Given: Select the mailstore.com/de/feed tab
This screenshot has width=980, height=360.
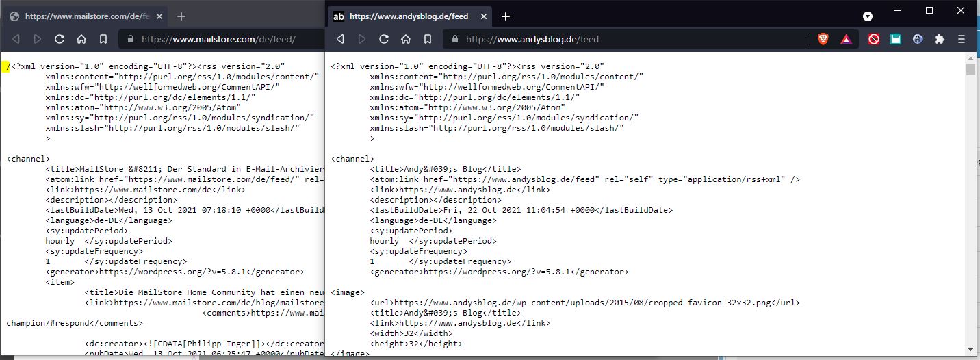Looking at the screenshot, I should pos(82,16).
